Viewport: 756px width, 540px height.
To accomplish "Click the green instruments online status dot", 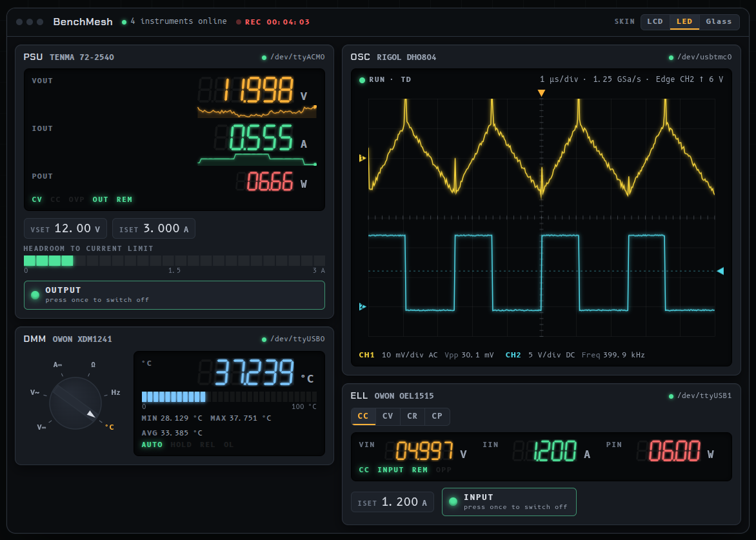I will click(124, 22).
